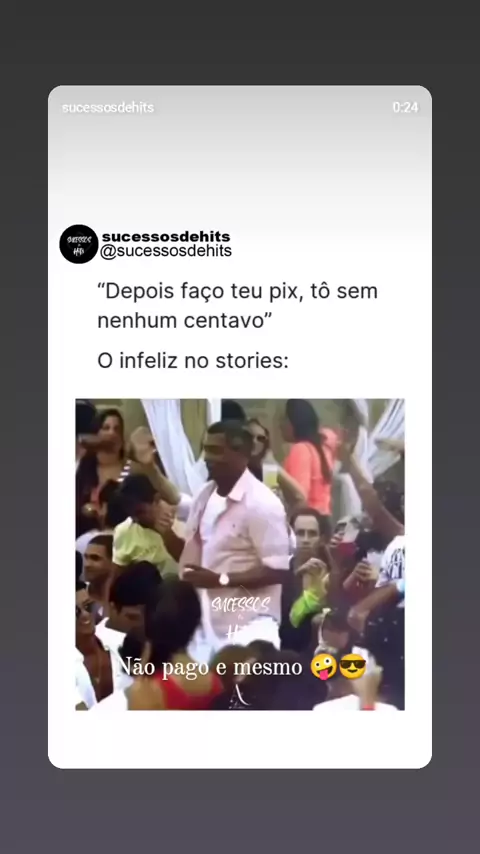
Task: Click the "O infeliz no stories:" line
Action: pyautogui.click(x=193, y=361)
